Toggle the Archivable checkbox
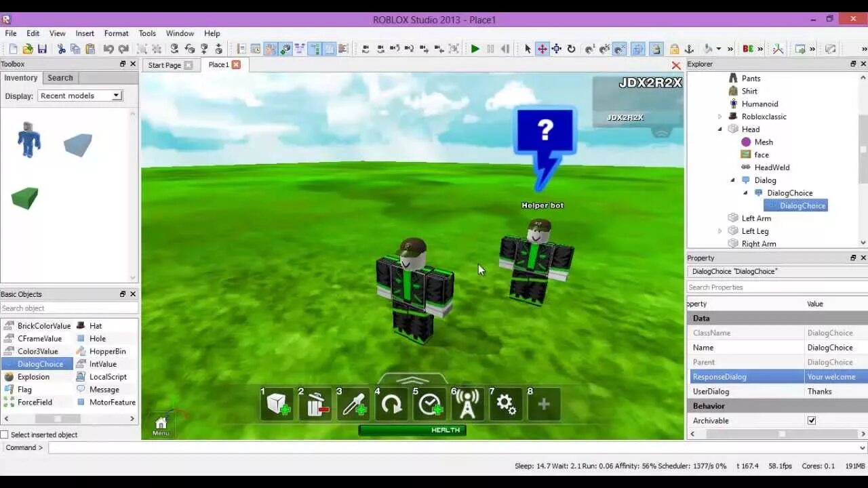868x488 pixels. coord(811,420)
